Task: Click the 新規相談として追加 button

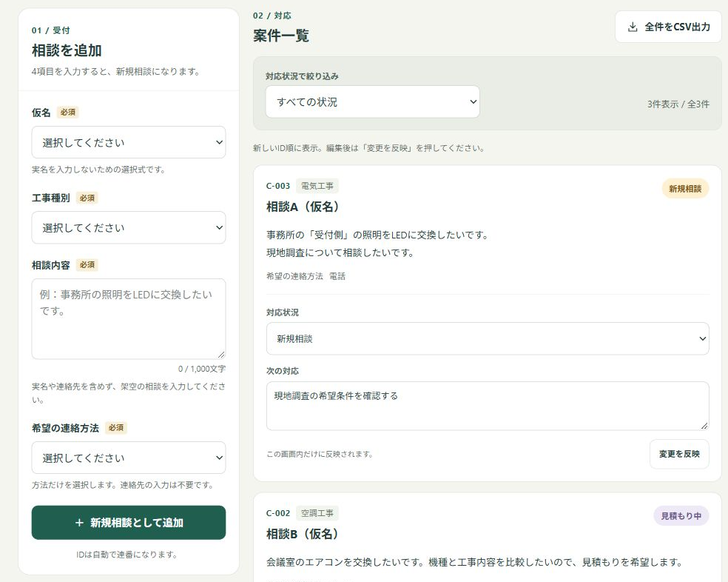Action: 129,523
